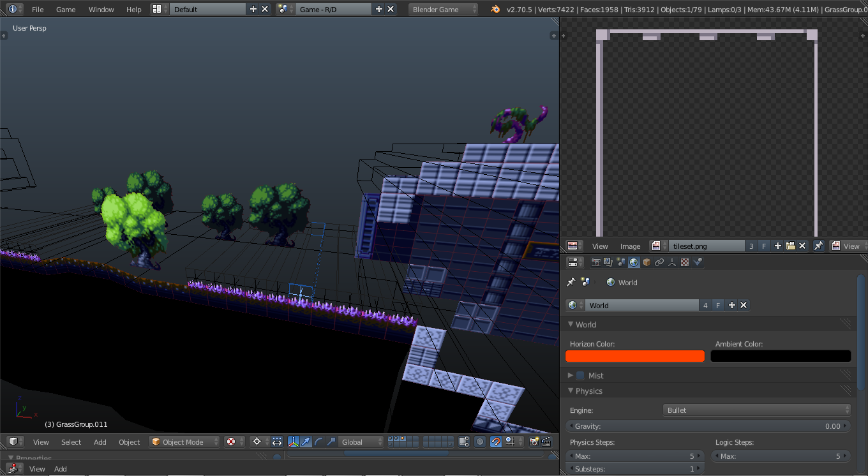Click the Select menu in viewport header

71,442
